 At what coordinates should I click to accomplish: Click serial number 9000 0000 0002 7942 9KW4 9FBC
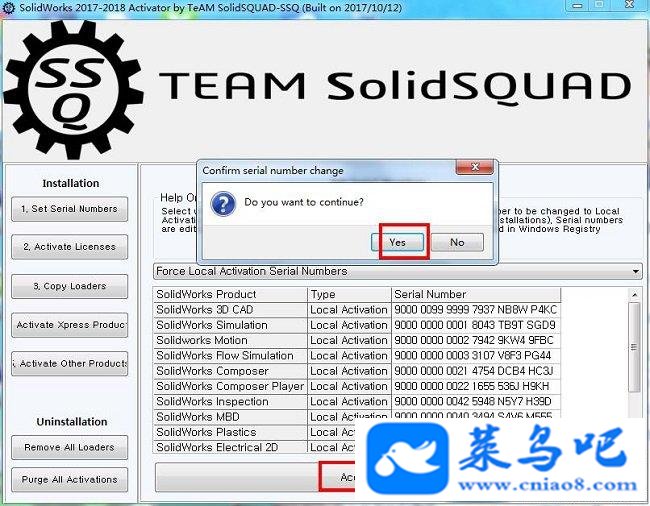[x=474, y=340]
